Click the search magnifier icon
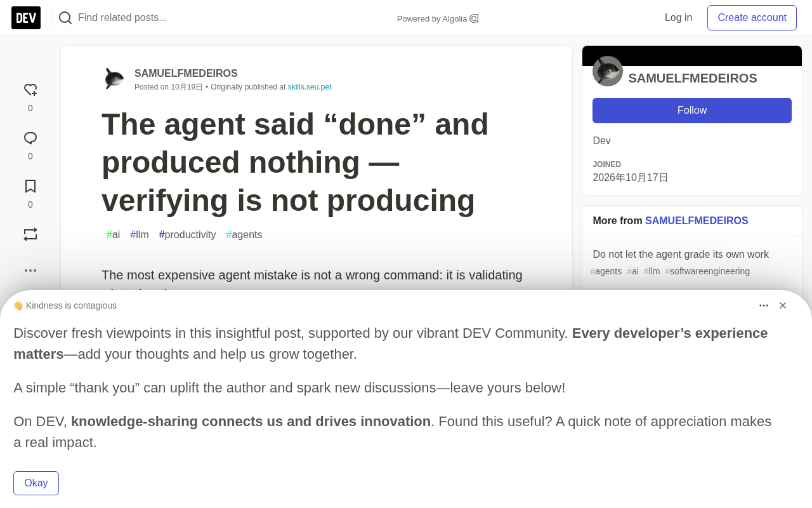The width and height of the screenshot is (812, 508). coord(65,18)
